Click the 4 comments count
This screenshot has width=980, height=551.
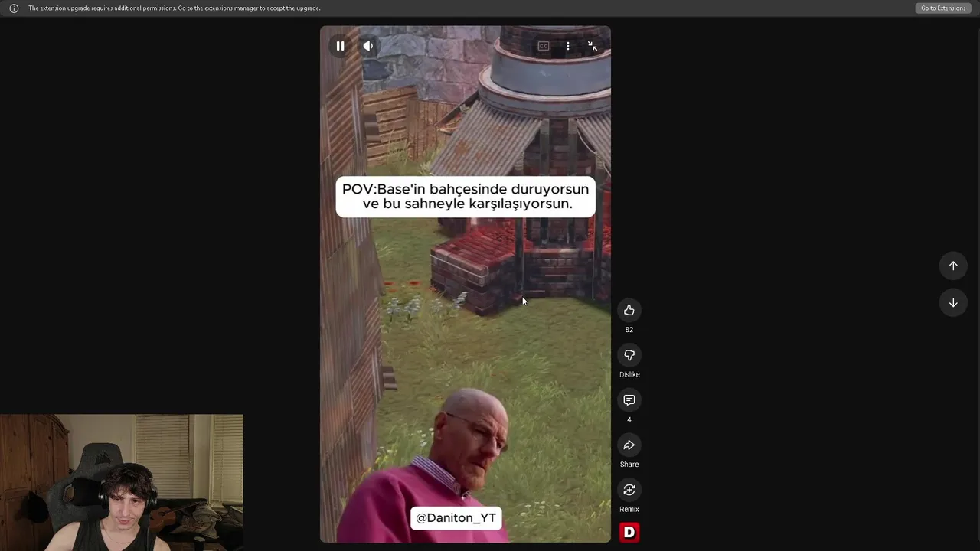point(629,419)
